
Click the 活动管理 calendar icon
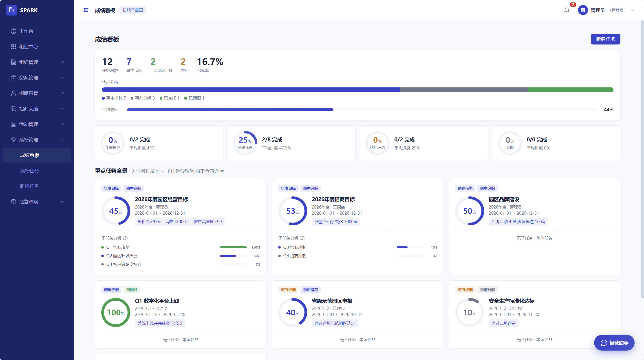point(13,124)
